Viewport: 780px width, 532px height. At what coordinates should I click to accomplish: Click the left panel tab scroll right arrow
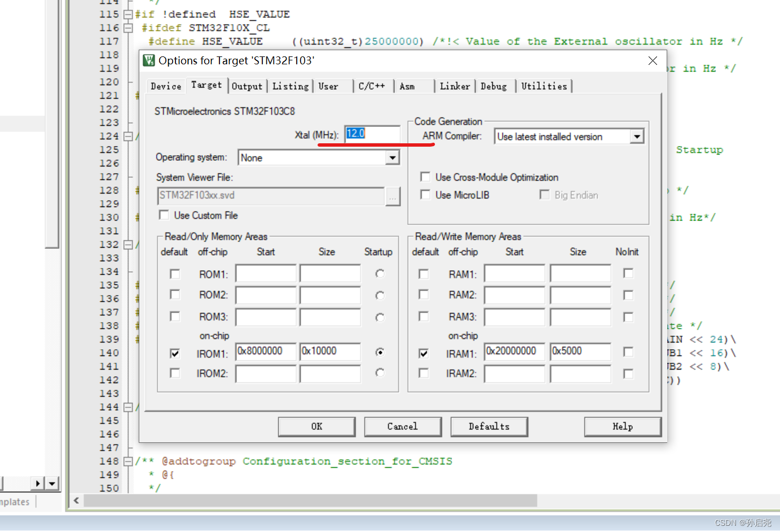point(38,483)
